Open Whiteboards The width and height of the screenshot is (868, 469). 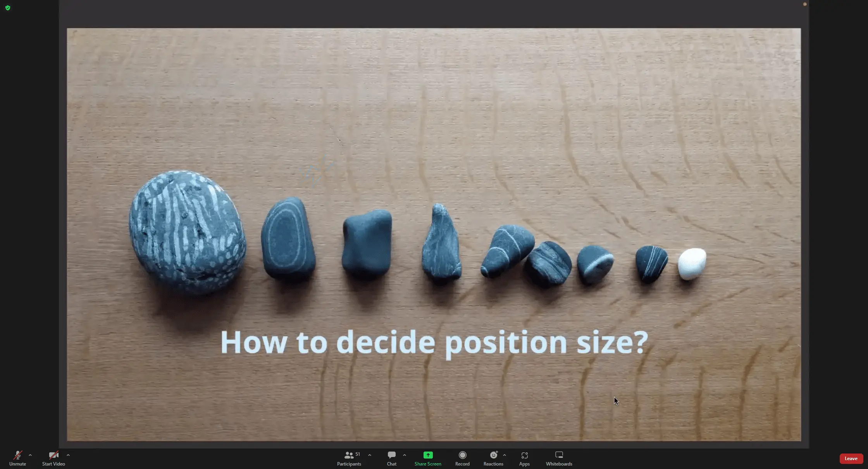point(559,455)
